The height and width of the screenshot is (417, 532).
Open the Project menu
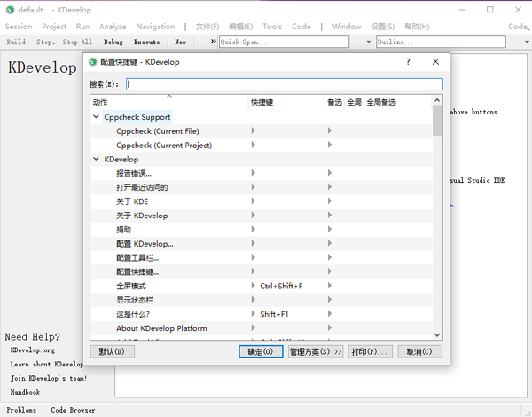click(x=54, y=27)
